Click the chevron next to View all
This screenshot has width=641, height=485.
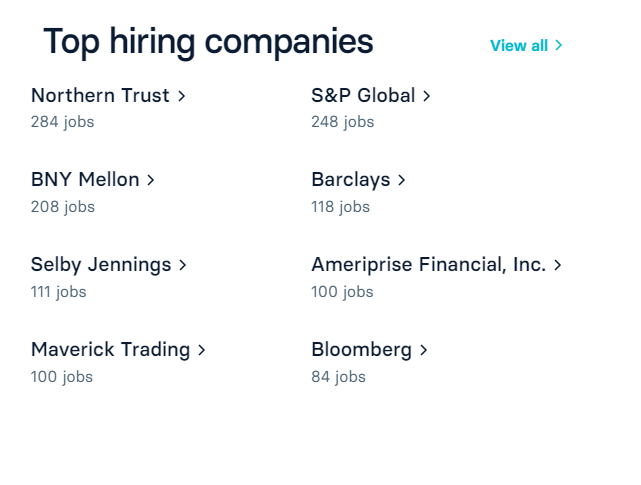point(559,45)
